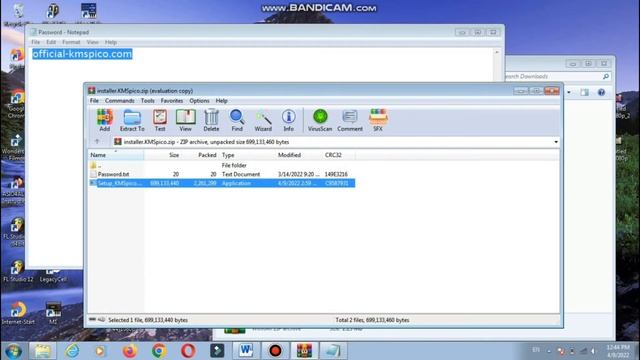
Task: Select the parent folder ".." row
Action: 222,165
